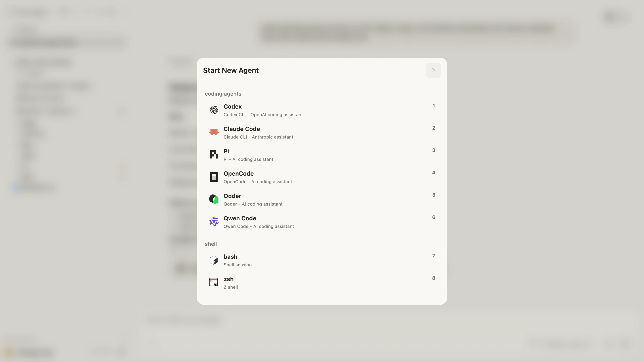Start a bash session title
Image resolution: width=644 pixels, height=362 pixels.
point(230,257)
